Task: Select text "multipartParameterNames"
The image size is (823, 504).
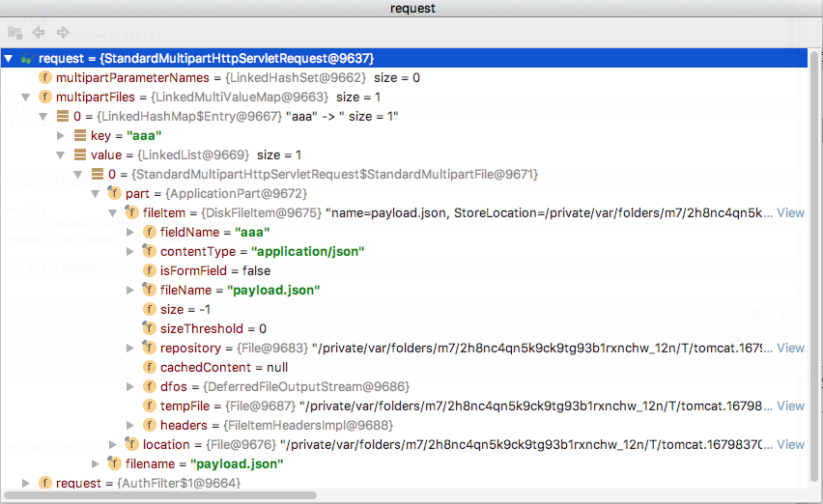Action: click(x=132, y=77)
